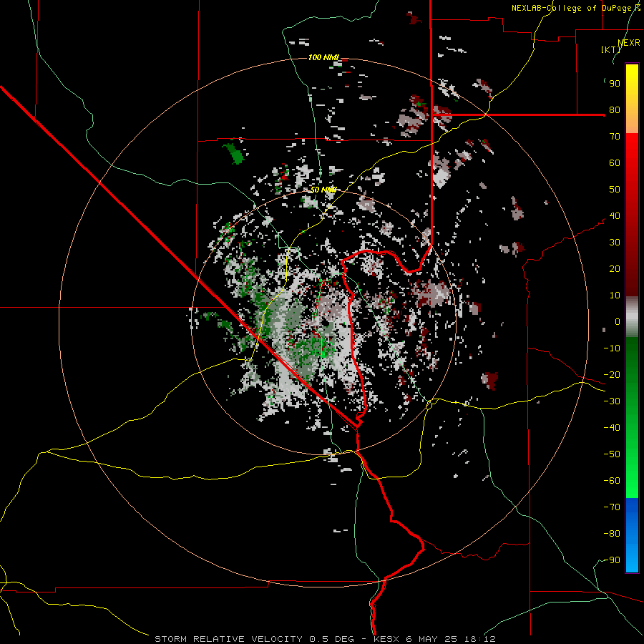Select the 0 value on velocity scale
This screenshot has height=644, width=644.
(x=618, y=322)
